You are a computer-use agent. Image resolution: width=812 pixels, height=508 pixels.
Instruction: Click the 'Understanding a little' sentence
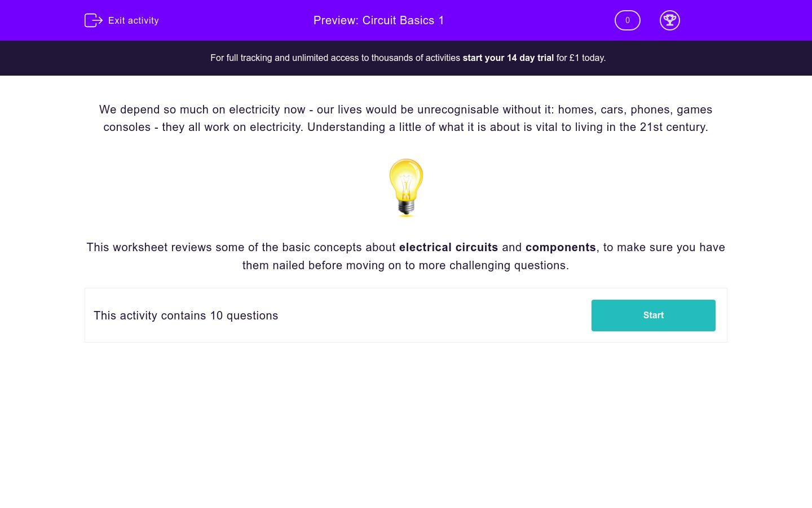(507, 127)
